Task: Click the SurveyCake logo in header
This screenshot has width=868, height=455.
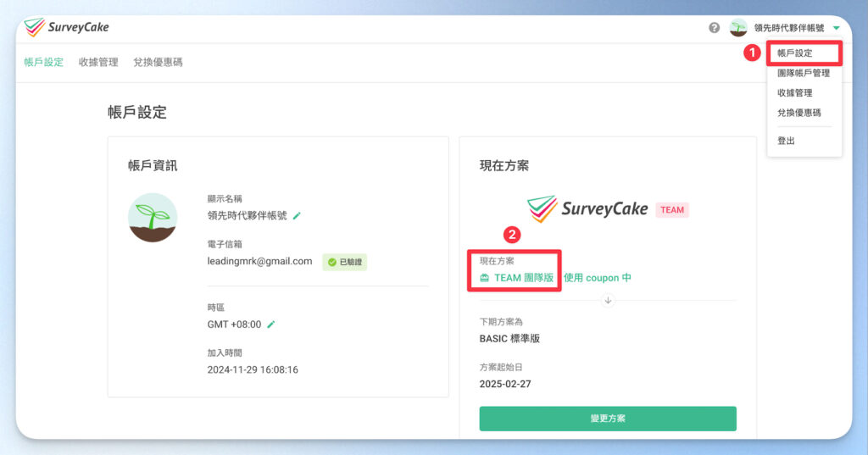Action: pos(66,27)
